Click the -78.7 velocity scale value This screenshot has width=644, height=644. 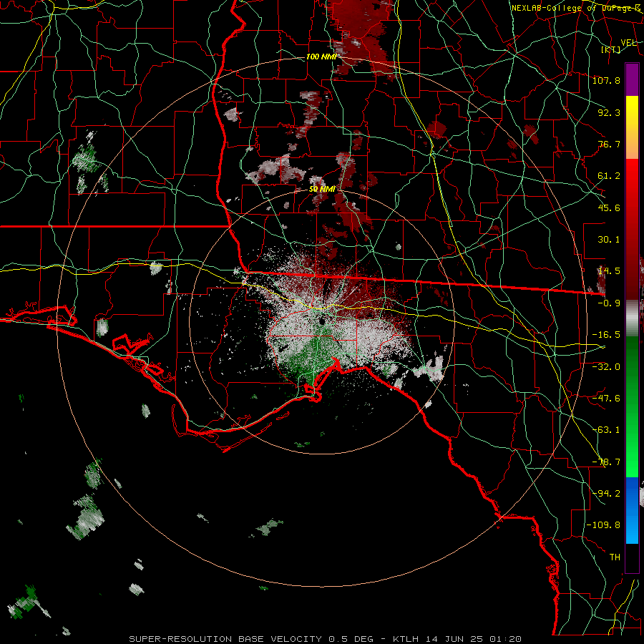pos(606,462)
